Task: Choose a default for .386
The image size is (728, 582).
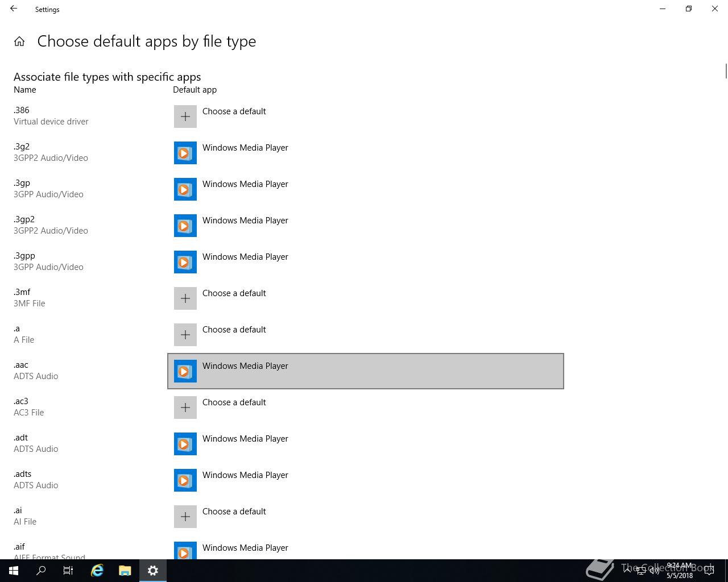Action: pyautogui.click(x=366, y=117)
